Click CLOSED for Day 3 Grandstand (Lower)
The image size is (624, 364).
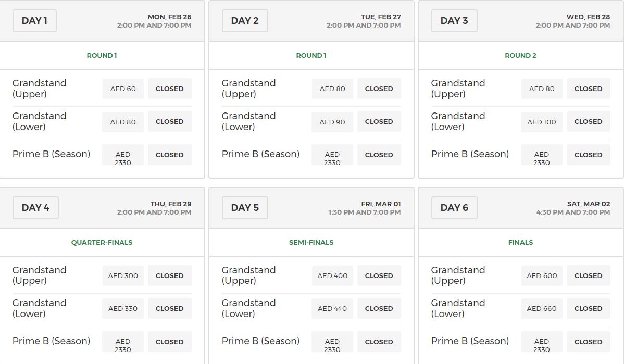click(588, 122)
